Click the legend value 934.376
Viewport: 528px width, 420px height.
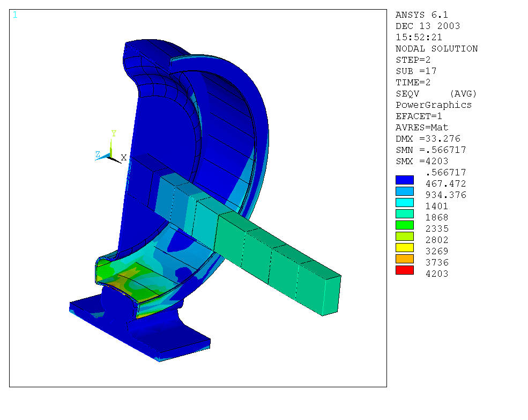445,195
